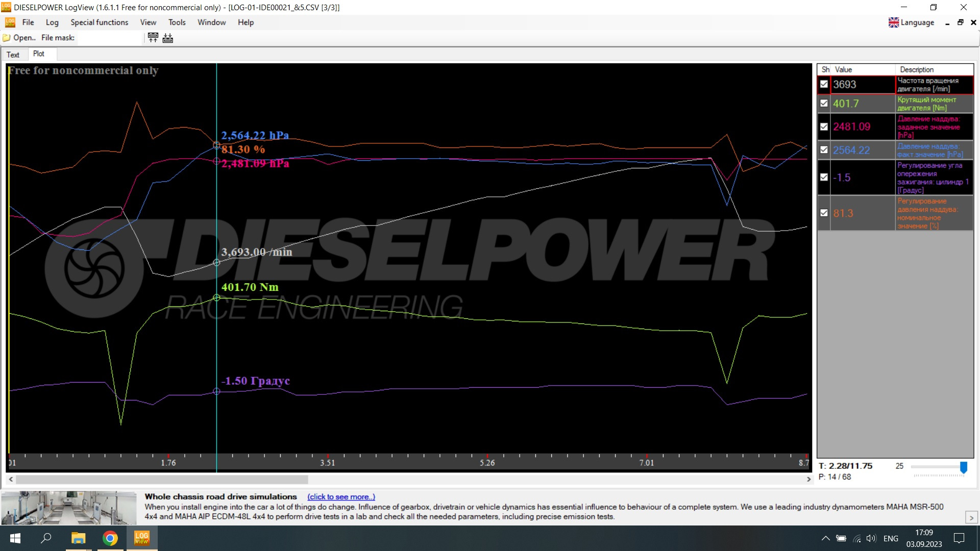This screenshot has height=551, width=980.
Task: Expand hidden system tray icons chevron
Action: [825, 538]
